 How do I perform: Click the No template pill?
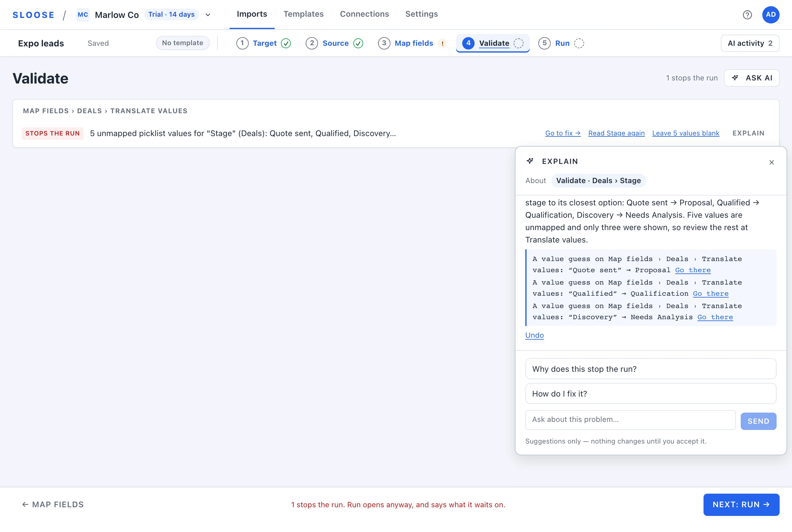tap(183, 43)
